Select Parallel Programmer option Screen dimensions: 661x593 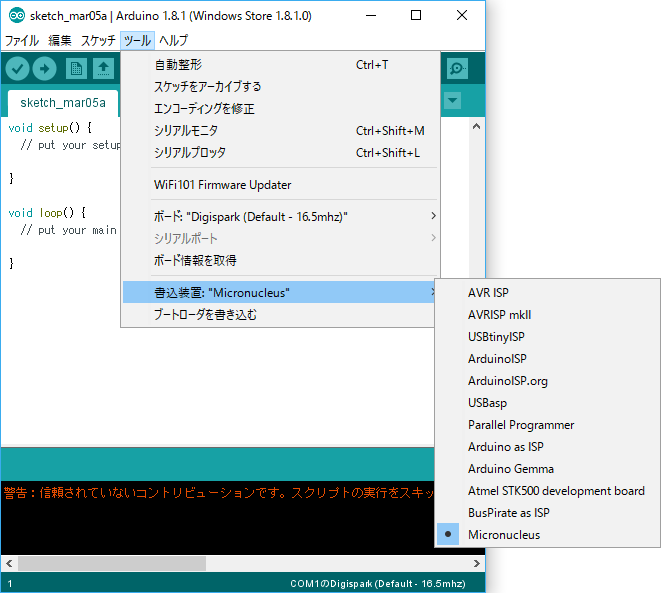click(548, 425)
